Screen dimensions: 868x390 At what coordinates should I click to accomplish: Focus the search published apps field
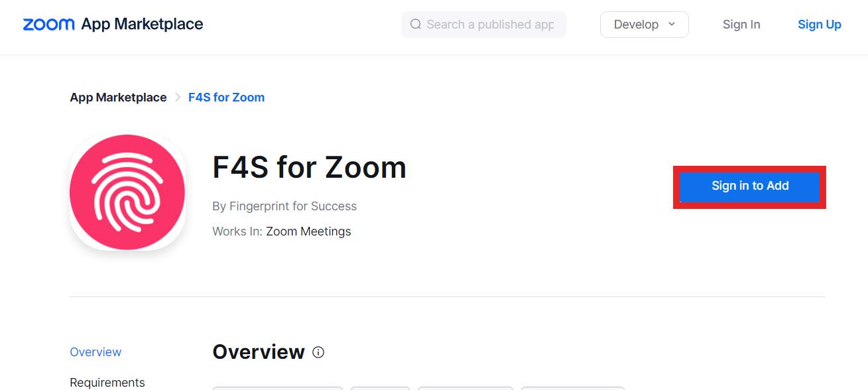490,25
